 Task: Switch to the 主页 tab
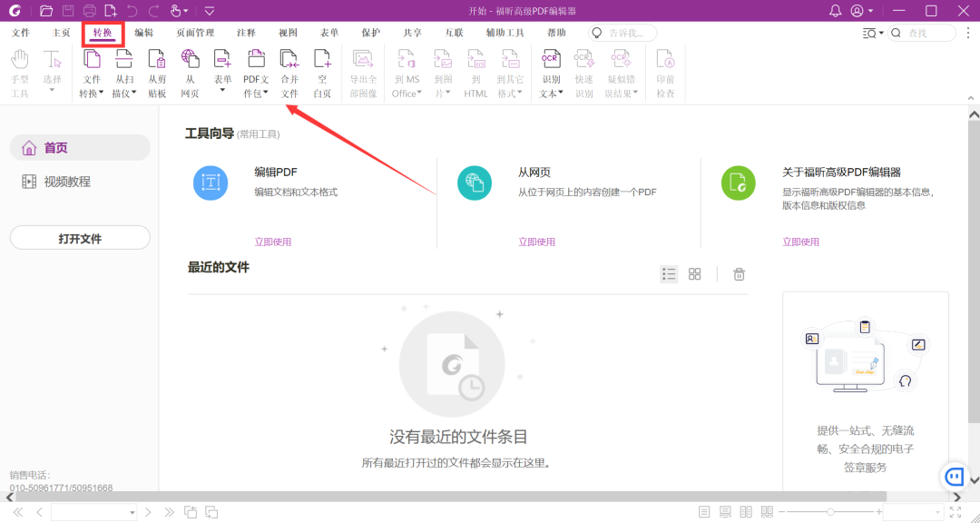click(62, 34)
